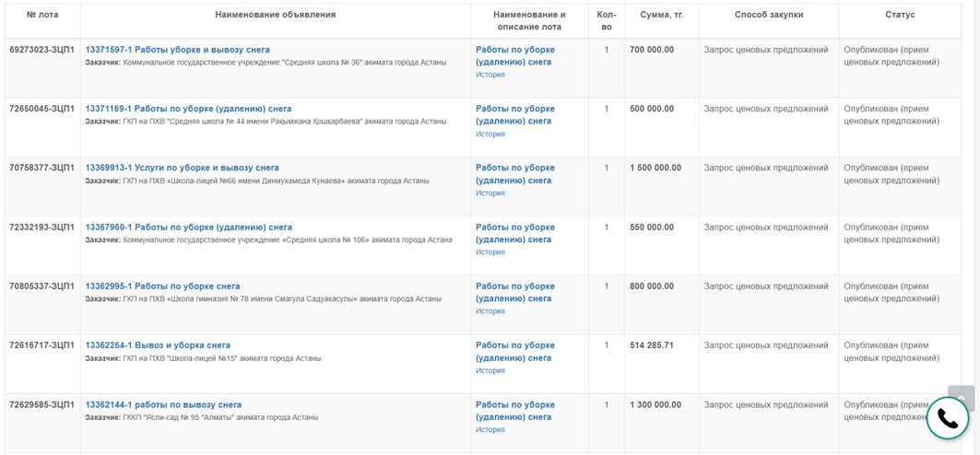980x455 pixels.
Task: Open announcement 13369913-1 Услуги по уборке
Action: (x=182, y=168)
